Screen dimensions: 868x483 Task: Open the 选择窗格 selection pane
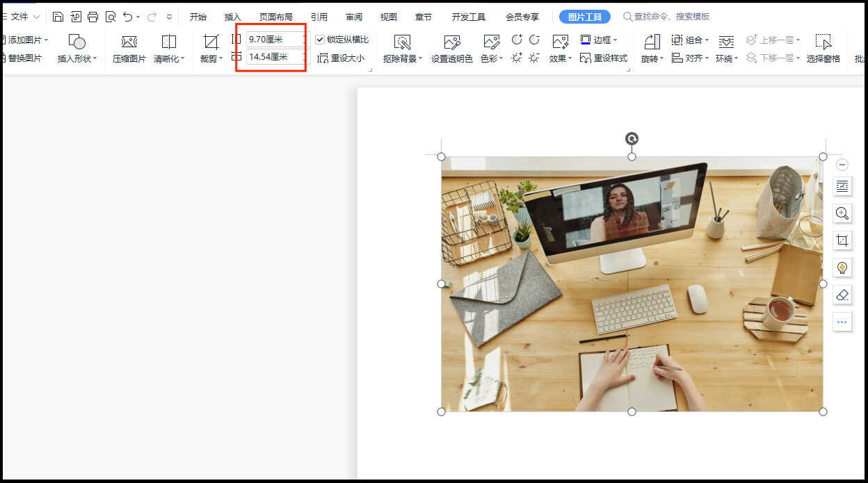(823, 49)
